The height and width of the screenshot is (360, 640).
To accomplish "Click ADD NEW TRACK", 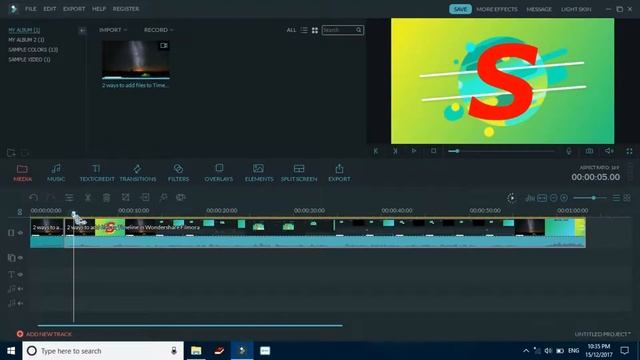I will tap(44, 334).
